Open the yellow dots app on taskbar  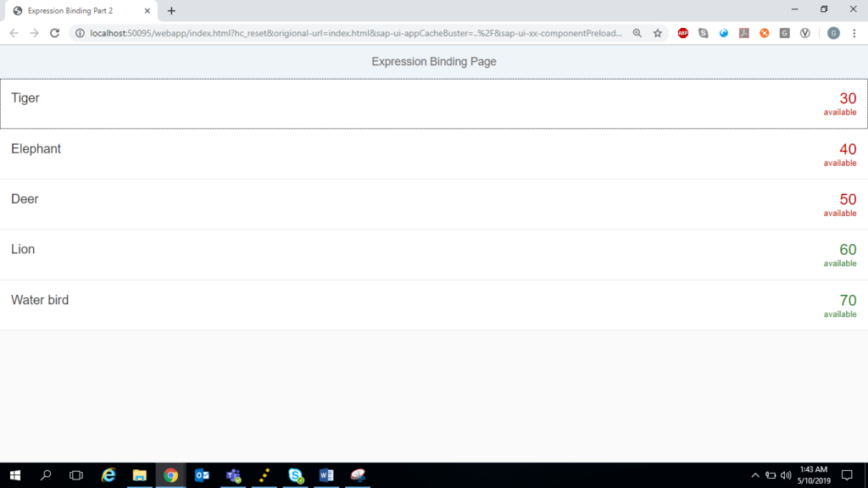point(264,475)
